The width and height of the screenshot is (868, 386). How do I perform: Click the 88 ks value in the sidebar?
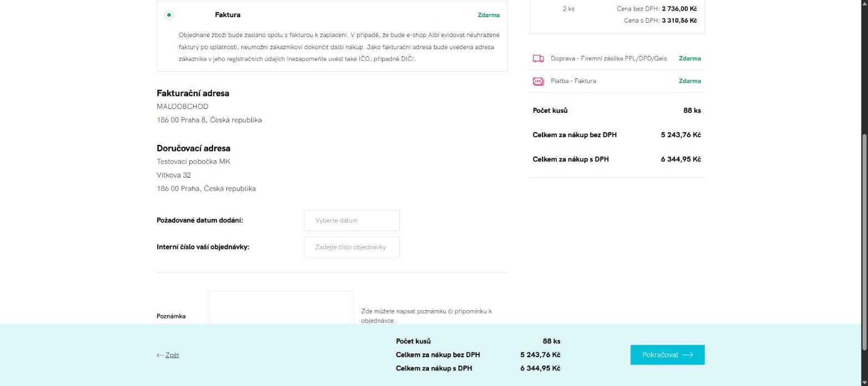point(692,111)
